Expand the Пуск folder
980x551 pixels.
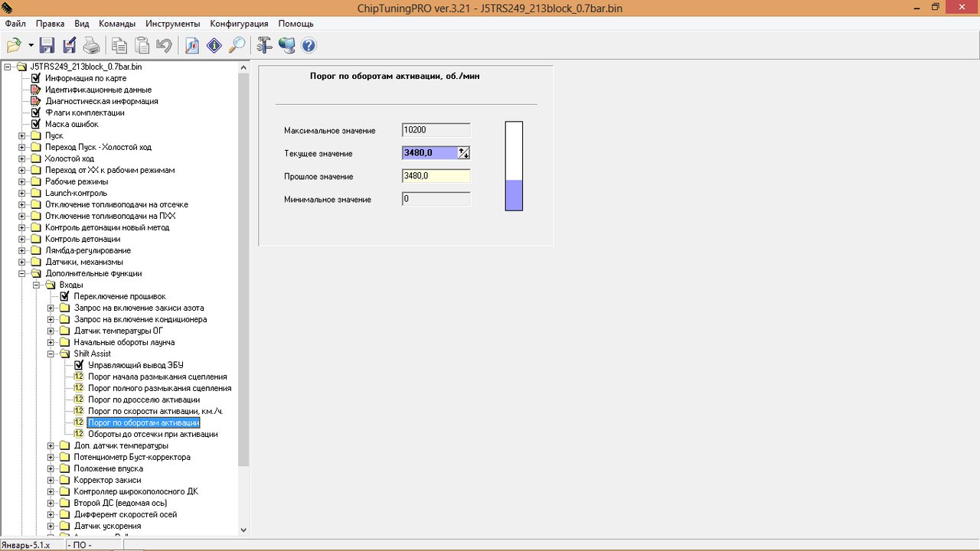[x=22, y=135]
